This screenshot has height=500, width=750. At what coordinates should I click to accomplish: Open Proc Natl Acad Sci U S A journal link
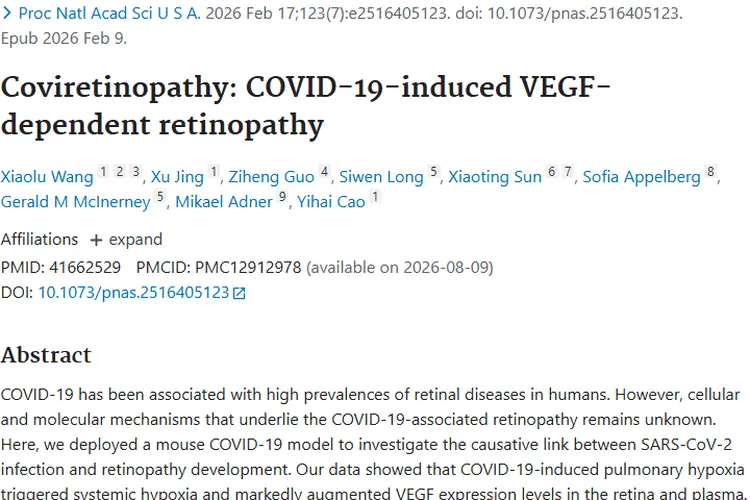tap(109, 15)
